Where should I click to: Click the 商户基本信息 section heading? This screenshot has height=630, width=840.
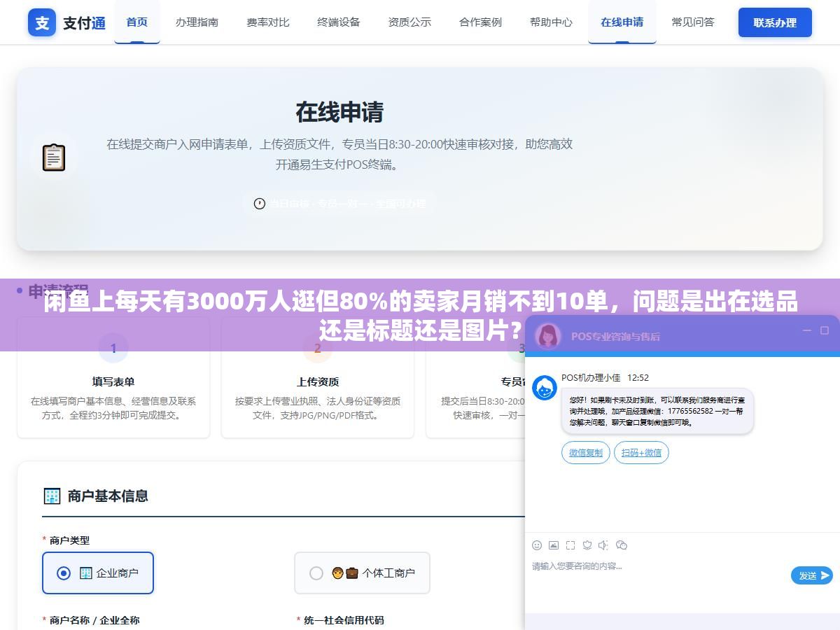[108, 496]
